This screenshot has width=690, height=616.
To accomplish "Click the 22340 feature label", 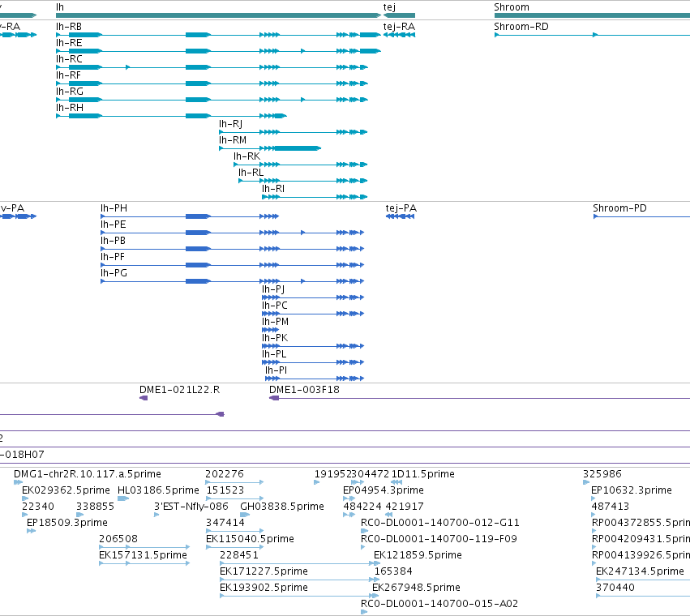I will pyautogui.click(x=38, y=507).
